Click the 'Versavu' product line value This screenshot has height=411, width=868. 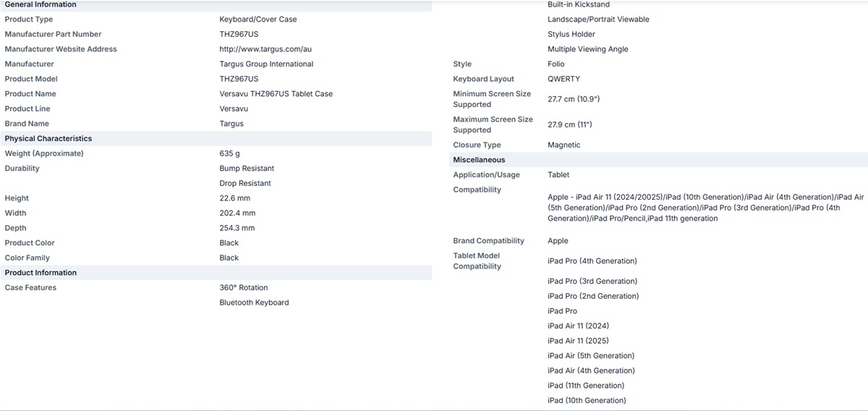point(234,109)
